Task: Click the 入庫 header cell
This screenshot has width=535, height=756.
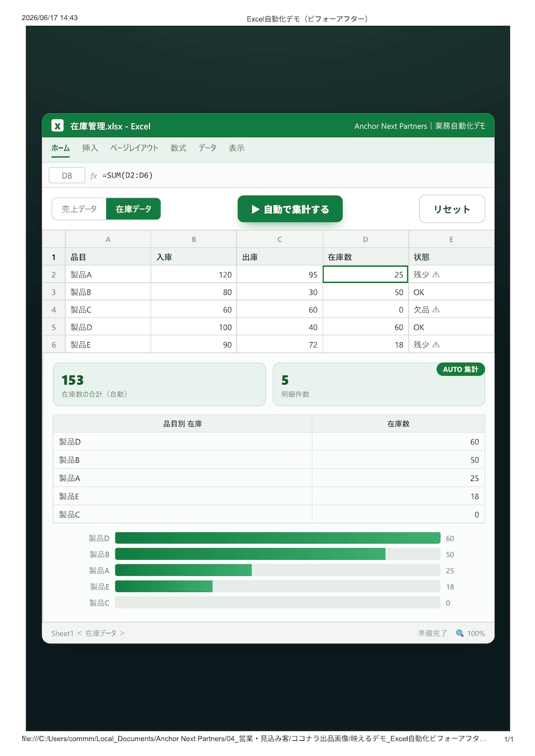Action: (194, 257)
